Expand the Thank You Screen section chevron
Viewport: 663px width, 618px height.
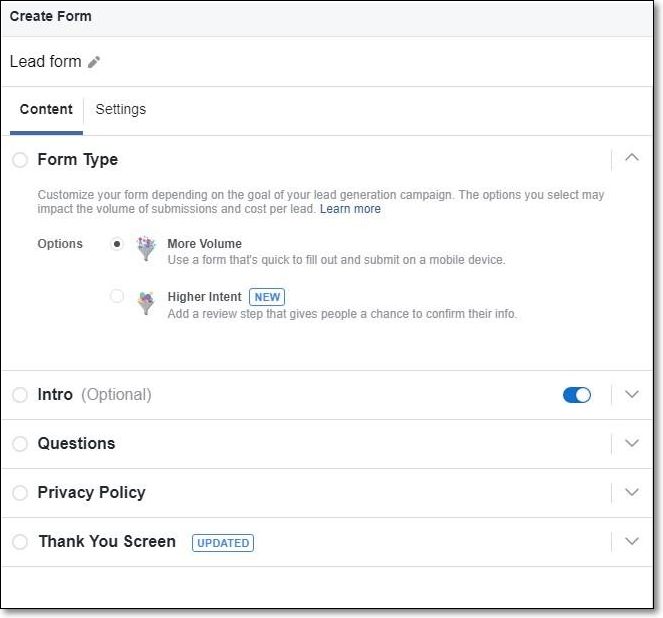pyautogui.click(x=632, y=541)
